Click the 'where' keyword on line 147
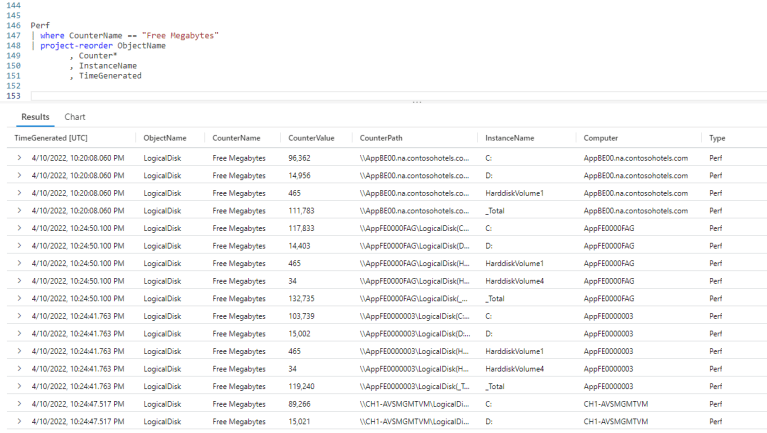Screen dimensions: 767x433 [x=52, y=35]
